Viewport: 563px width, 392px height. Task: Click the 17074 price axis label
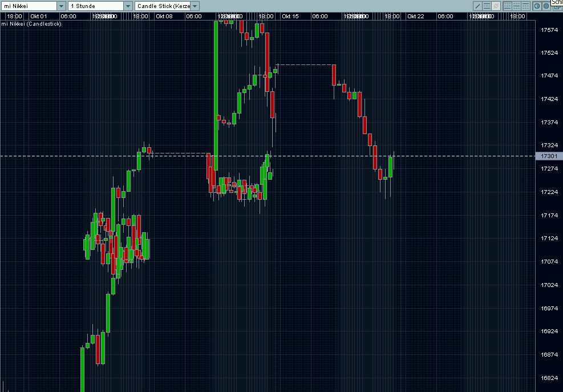click(x=549, y=261)
